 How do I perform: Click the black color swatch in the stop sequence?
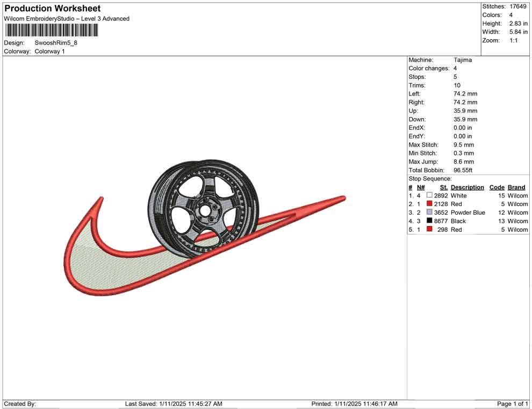pos(429,221)
